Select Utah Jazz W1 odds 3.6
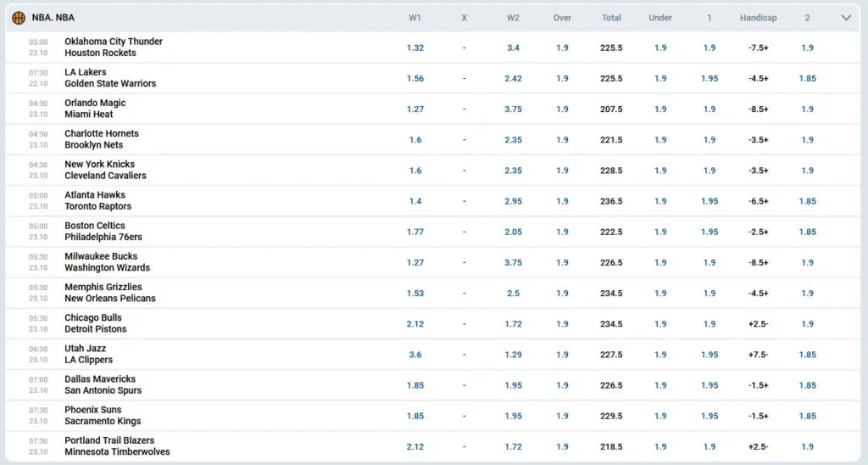This screenshot has width=868, height=465. 415,355
